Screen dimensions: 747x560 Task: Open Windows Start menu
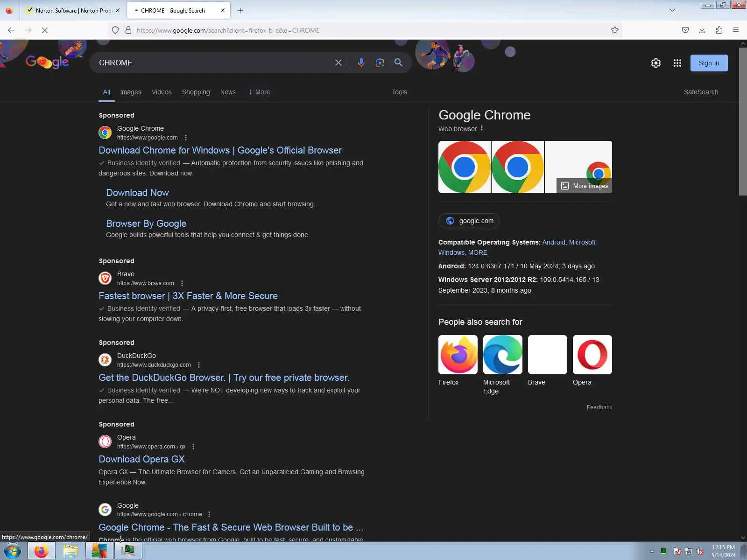pos(13,551)
